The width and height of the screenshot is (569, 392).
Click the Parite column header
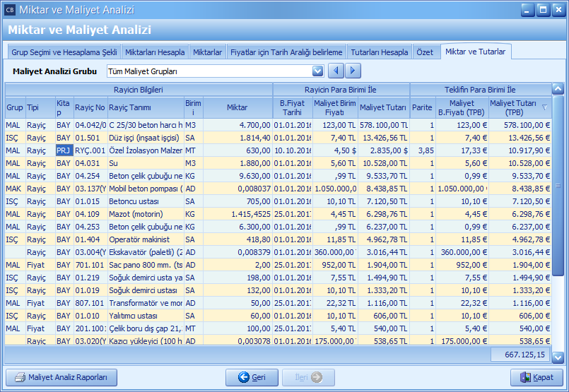[422, 107]
